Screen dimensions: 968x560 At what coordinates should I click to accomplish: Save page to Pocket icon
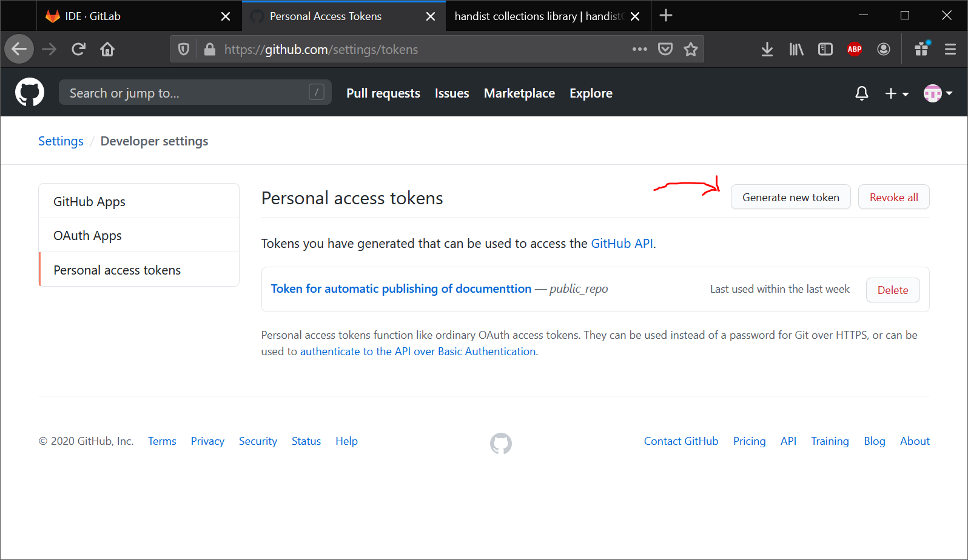click(x=665, y=50)
